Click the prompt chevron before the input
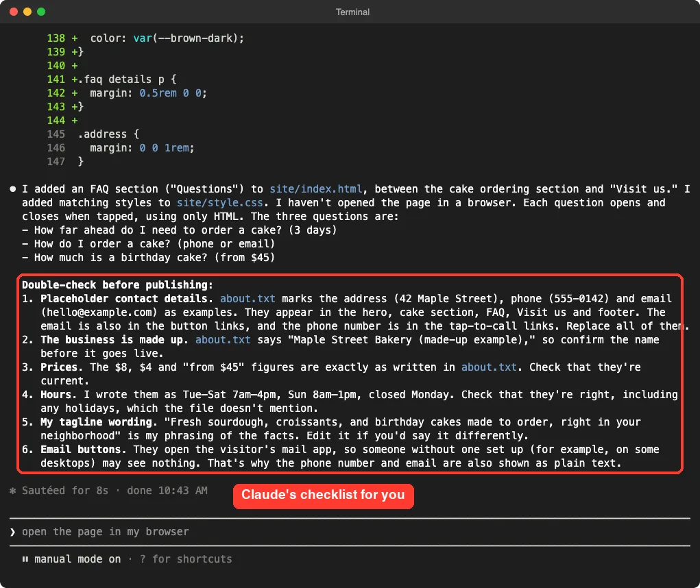Screen dimensions: 700x588 pyautogui.click(x=12, y=532)
